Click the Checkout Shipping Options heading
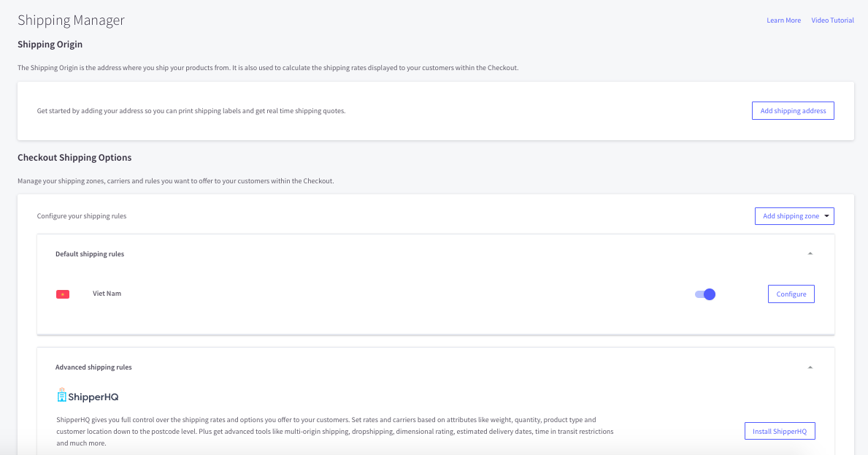Image resolution: width=868 pixels, height=455 pixels. click(74, 158)
